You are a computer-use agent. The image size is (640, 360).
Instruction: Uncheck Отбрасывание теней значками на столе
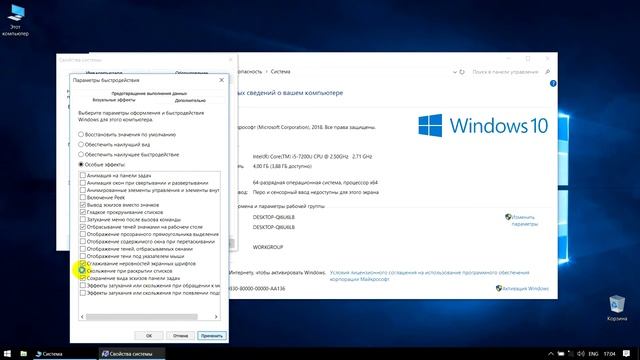pos(83,227)
